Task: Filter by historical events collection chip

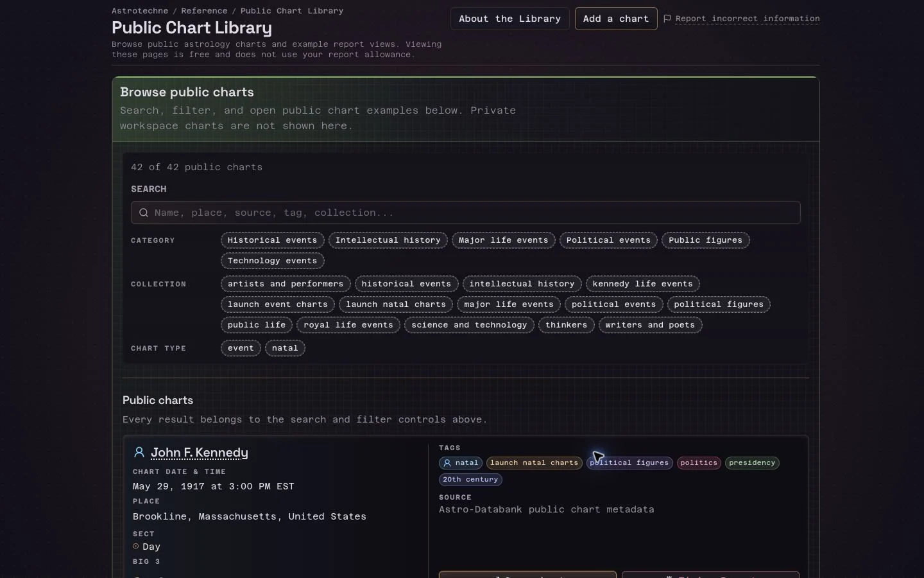Action: [x=406, y=284]
